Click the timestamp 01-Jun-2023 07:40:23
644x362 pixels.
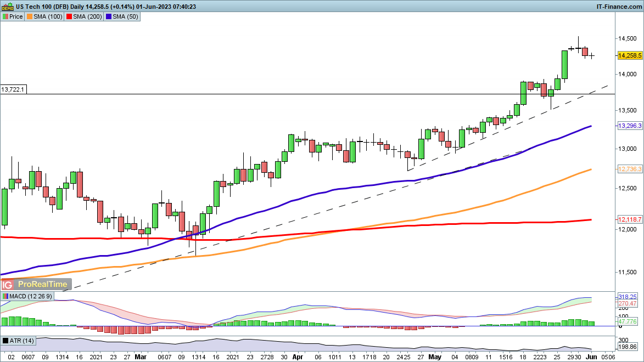pos(166,7)
